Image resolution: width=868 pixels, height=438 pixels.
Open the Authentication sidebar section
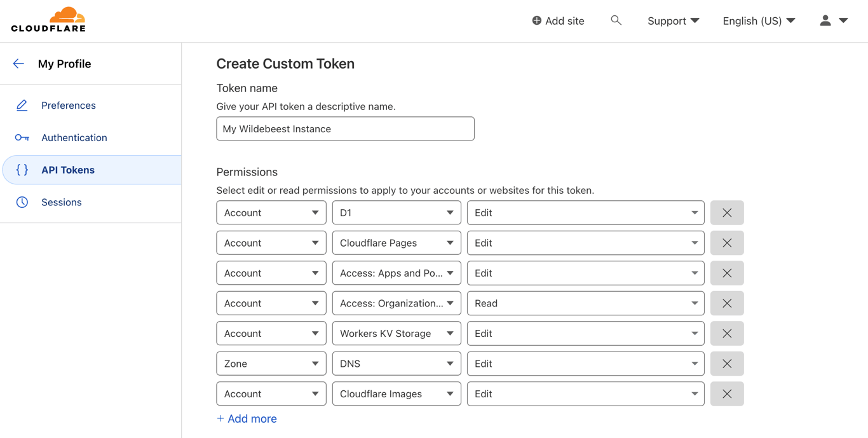(x=74, y=138)
